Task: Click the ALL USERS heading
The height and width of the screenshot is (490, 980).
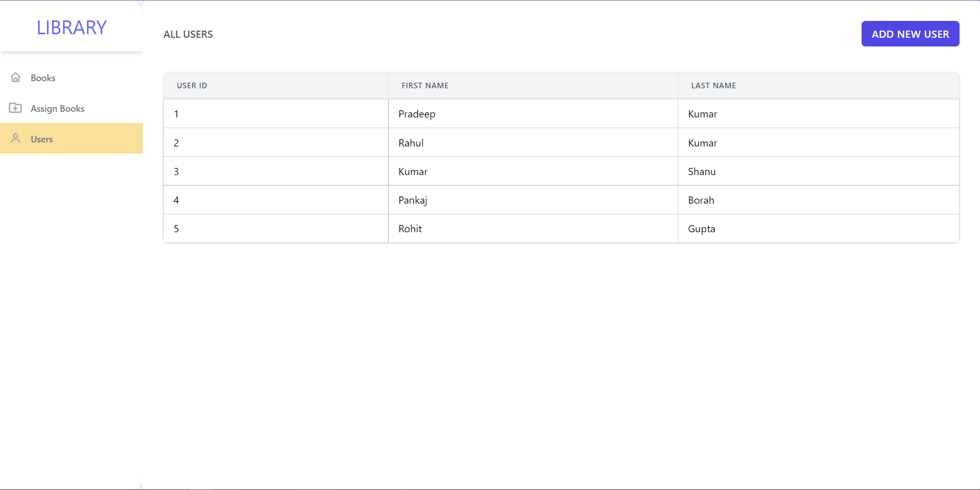Action: pyautogui.click(x=188, y=34)
